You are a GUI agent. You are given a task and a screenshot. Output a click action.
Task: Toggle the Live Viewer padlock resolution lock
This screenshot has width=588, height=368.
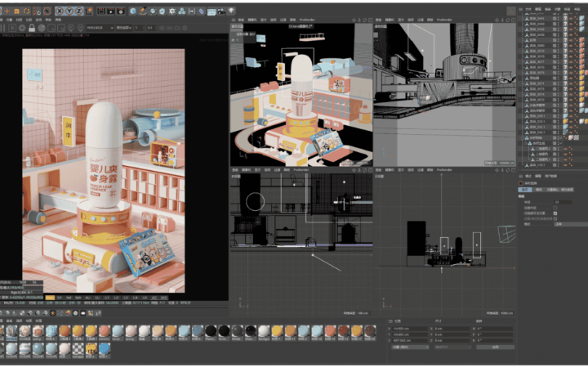click(32, 28)
